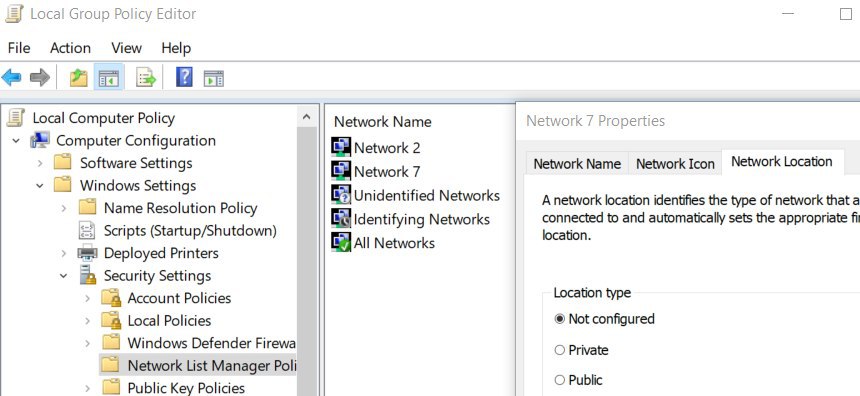The width and height of the screenshot is (860, 396).
Task: Click the Identifying Networks icon
Action: click(x=341, y=219)
